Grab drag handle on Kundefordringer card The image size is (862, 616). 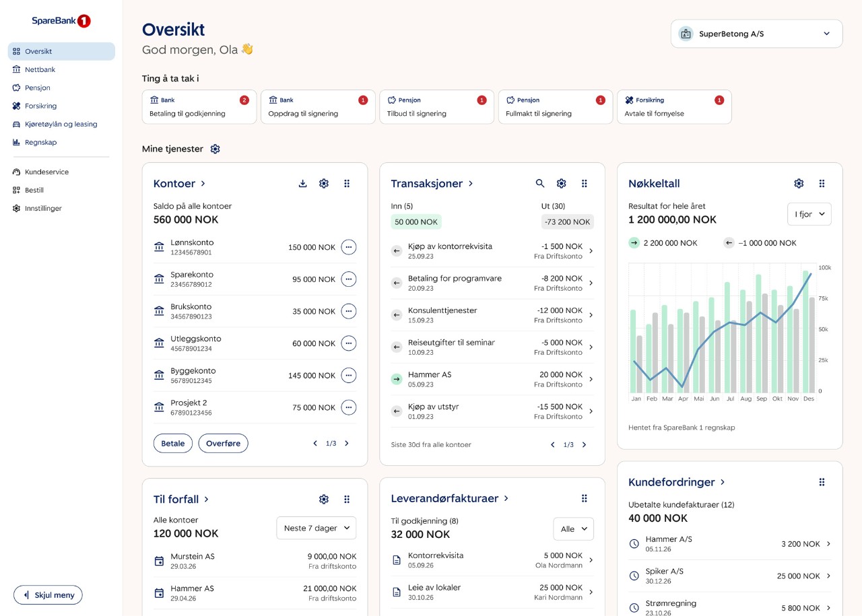[x=822, y=482]
